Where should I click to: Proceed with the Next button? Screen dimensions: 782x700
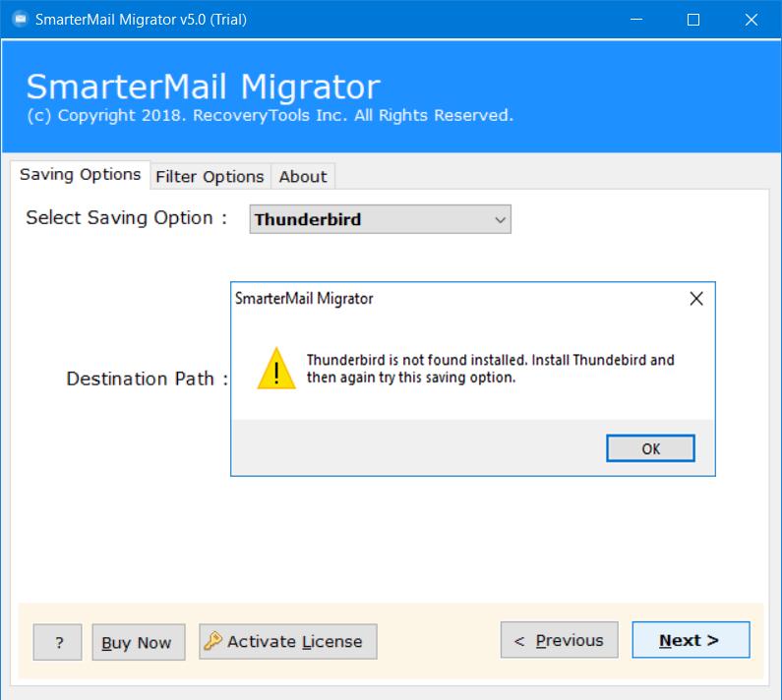coord(691,640)
